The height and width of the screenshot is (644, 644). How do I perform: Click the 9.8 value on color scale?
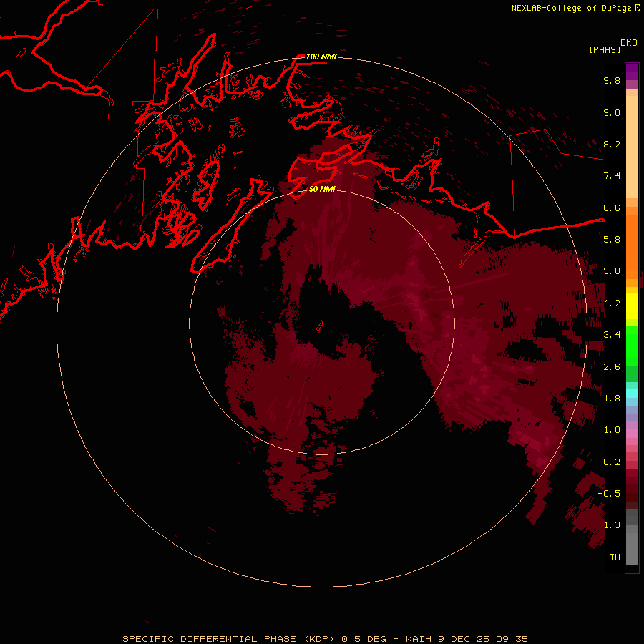click(x=612, y=80)
